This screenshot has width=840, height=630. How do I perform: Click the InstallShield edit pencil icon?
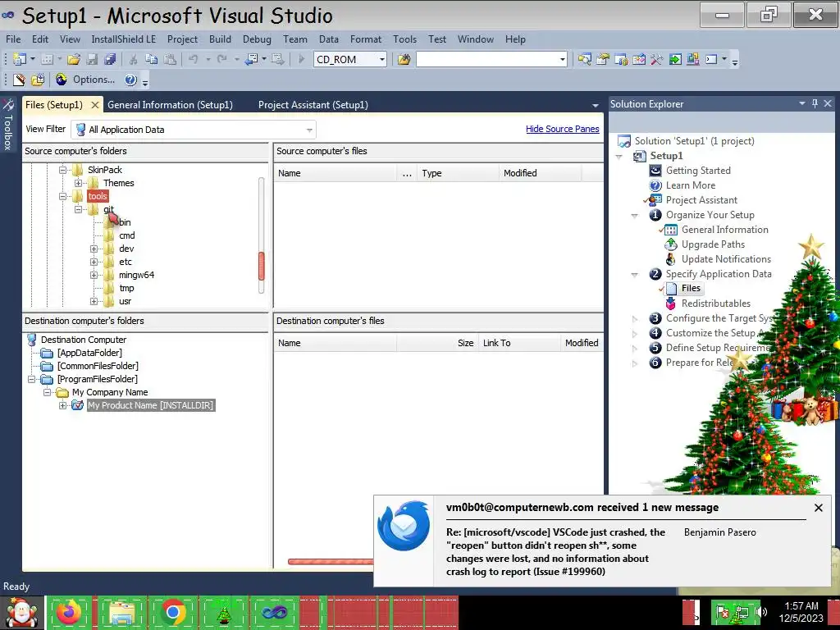pyautogui.click(x=20, y=80)
